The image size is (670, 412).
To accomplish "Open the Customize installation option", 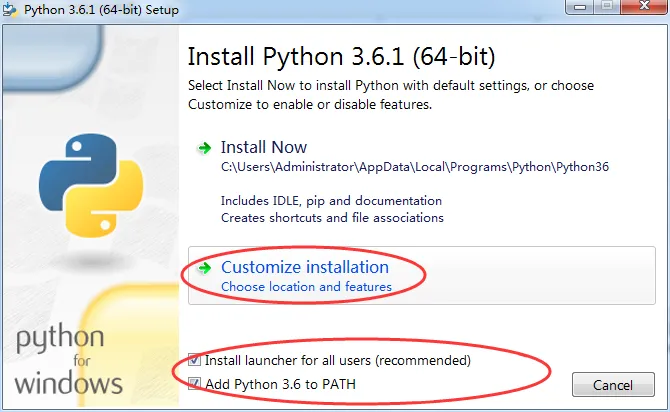I will click(x=305, y=267).
